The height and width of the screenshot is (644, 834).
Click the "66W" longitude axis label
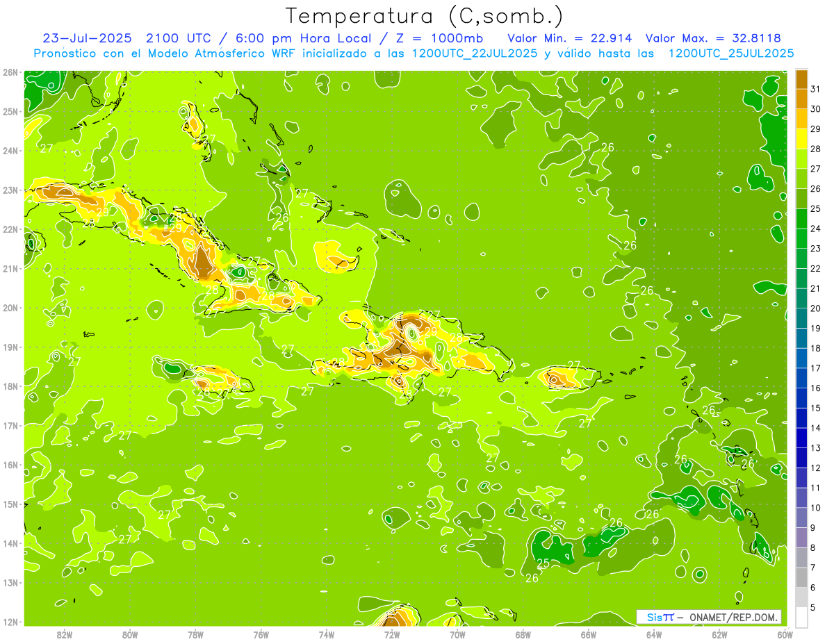(589, 635)
